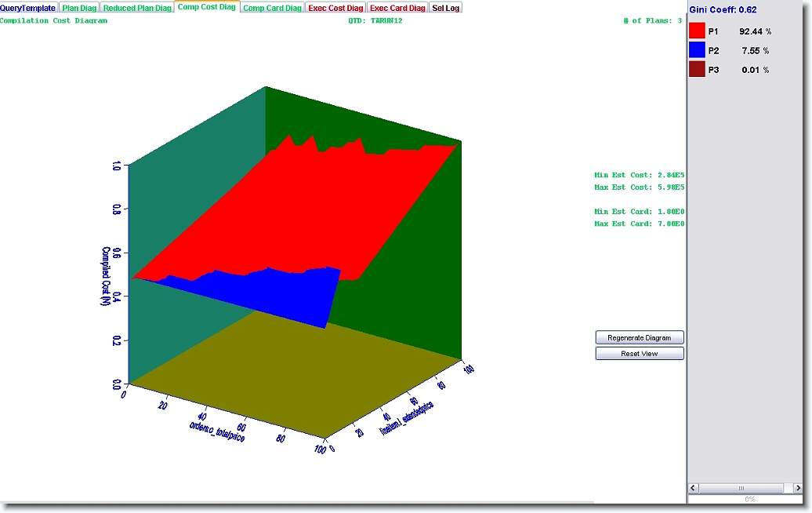Click the P1 92.44 % legend entry
Viewport: 812px width, 513px height.
pos(738,31)
